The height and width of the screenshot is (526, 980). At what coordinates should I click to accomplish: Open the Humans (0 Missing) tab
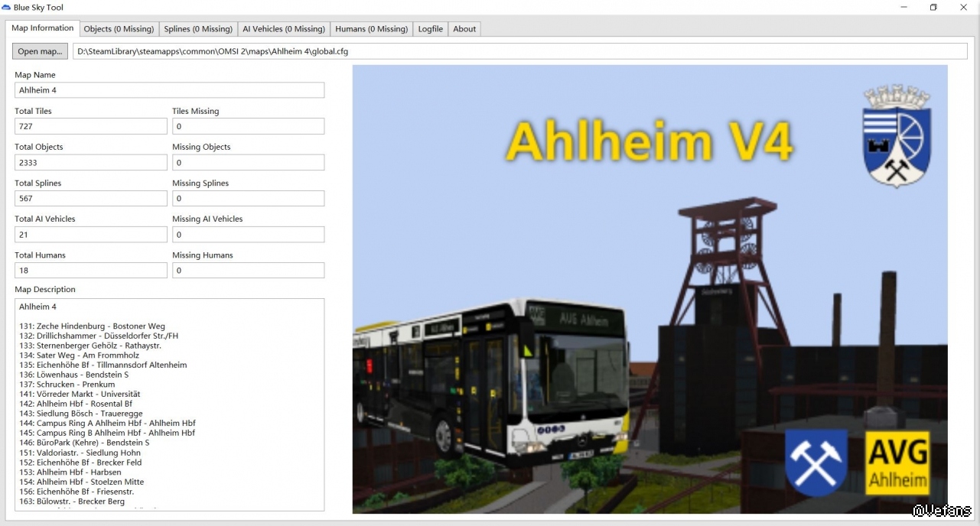pyautogui.click(x=371, y=29)
